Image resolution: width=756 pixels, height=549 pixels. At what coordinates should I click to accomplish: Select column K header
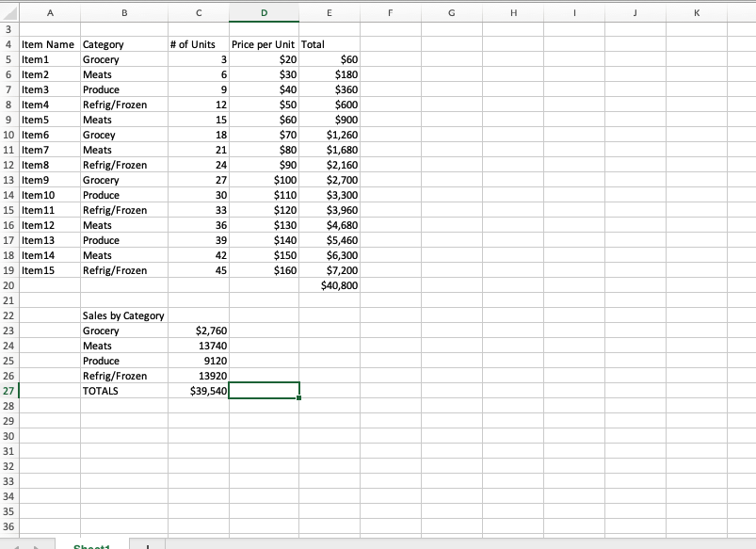tap(697, 12)
